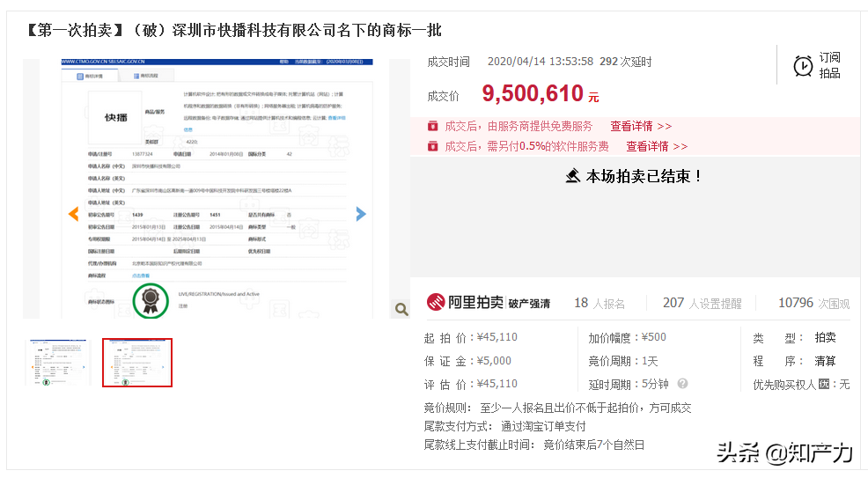Viewport: 868px width, 478px height.
Task: Click the 类型 拍卖 value
Action: tap(825, 337)
